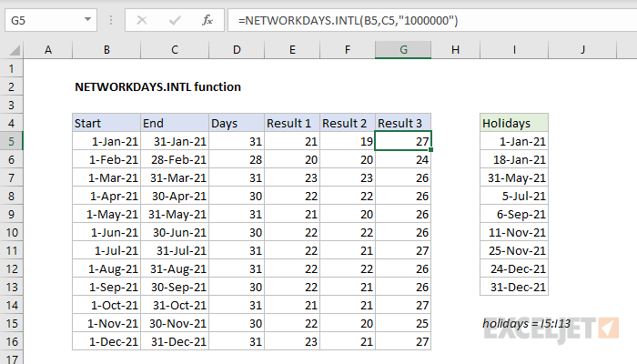Select row 10 header
The image size is (637, 364).
coord(11,232)
